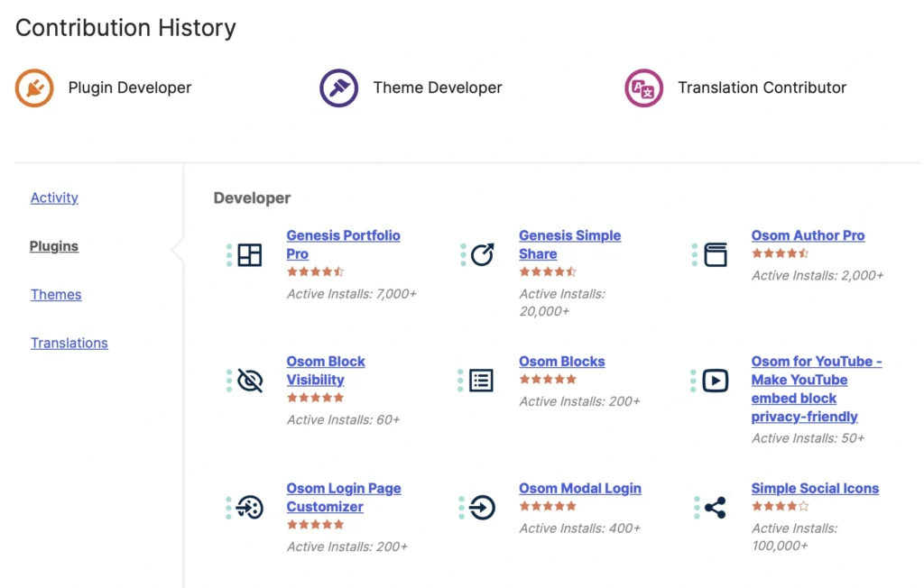
Task: Open the Osom Login Page Customizer link
Action: 344,497
